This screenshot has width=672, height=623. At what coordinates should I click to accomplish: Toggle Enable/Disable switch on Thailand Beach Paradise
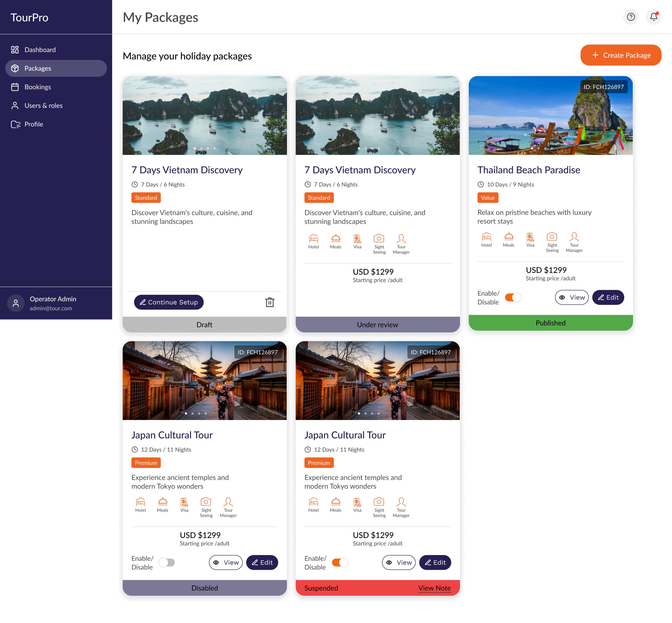pyautogui.click(x=513, y=297)
